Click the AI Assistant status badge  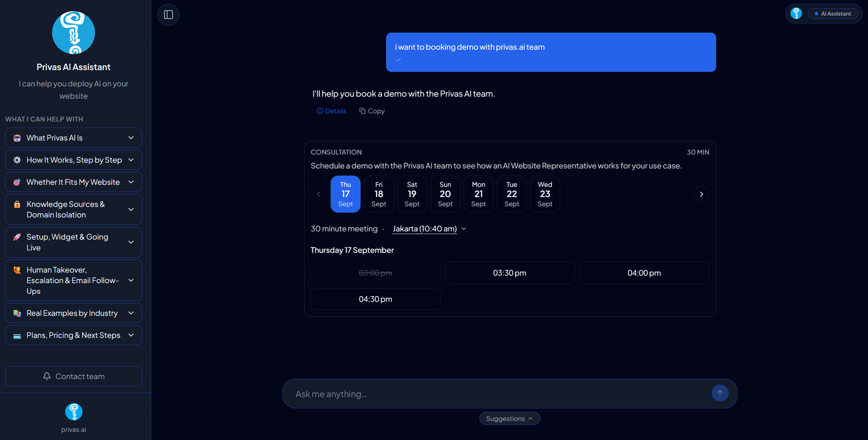(833, 14)
